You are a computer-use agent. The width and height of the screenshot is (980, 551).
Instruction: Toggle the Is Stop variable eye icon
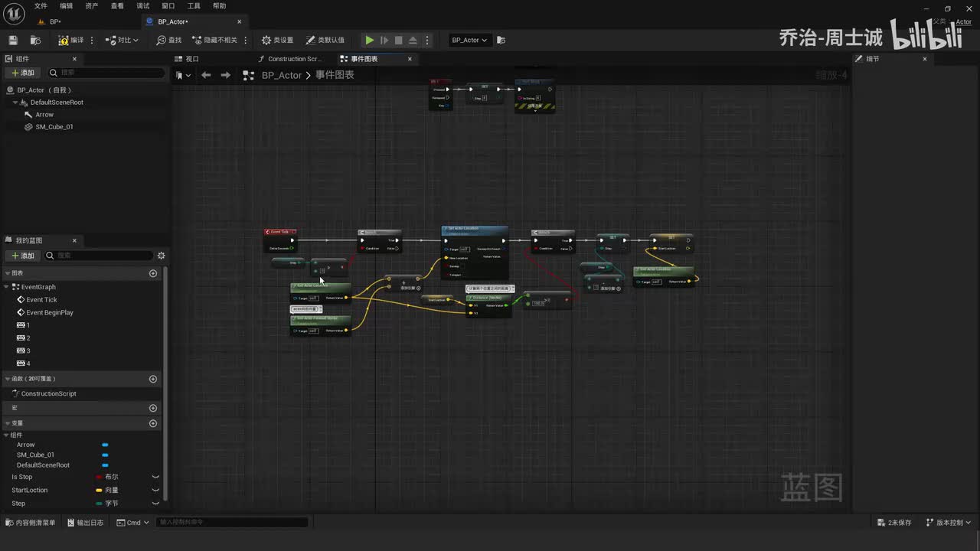(155, 477)
